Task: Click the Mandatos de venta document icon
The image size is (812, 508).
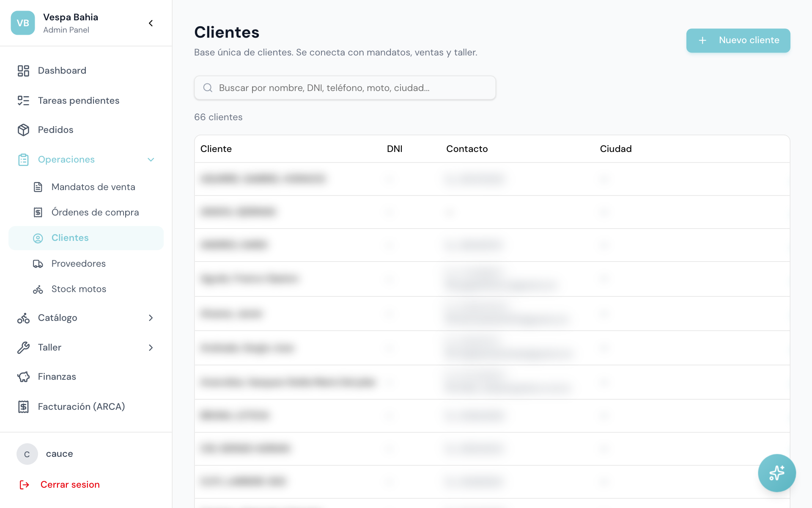Action: point(38,187)
